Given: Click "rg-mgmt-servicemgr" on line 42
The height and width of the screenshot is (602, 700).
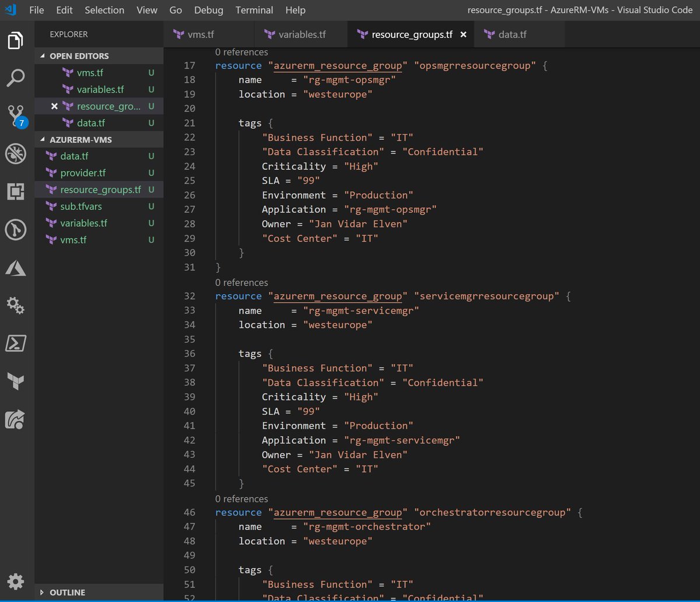Looking at the screenshot, I should [402, 440].
